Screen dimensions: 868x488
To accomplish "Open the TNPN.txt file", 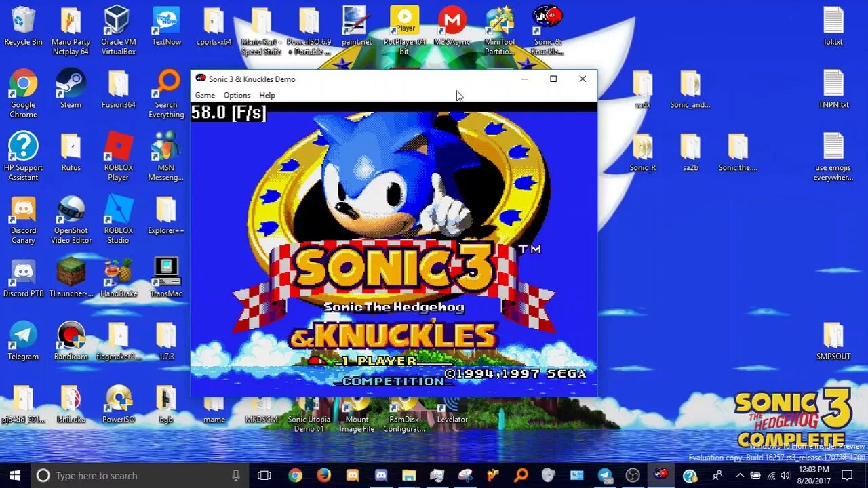I will [x=833, y=89].
